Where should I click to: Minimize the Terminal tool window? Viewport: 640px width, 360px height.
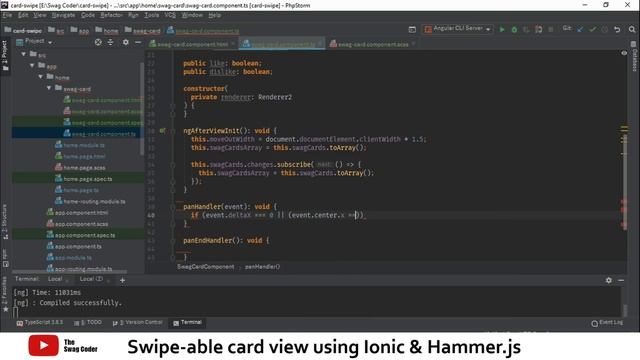pos(621,280)
